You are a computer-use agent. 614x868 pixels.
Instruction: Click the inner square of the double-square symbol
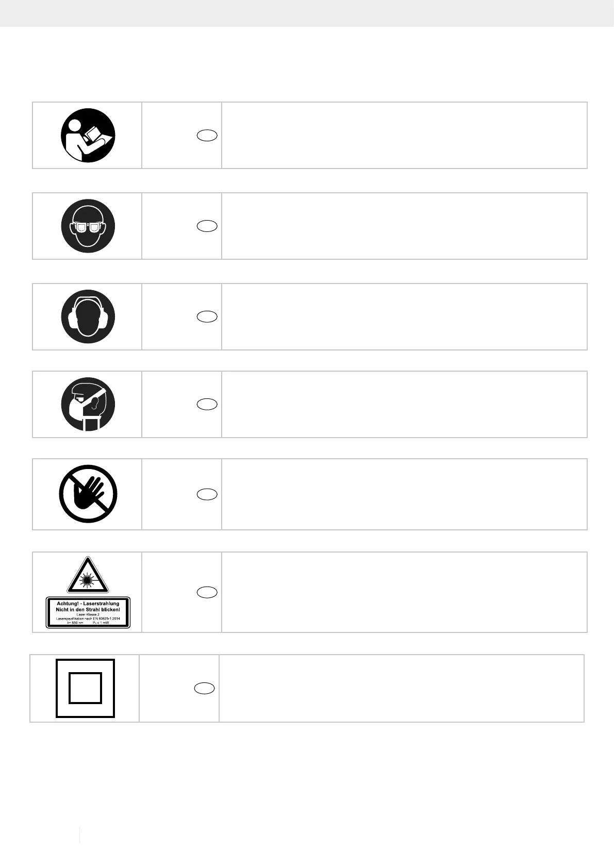(85, 688)
